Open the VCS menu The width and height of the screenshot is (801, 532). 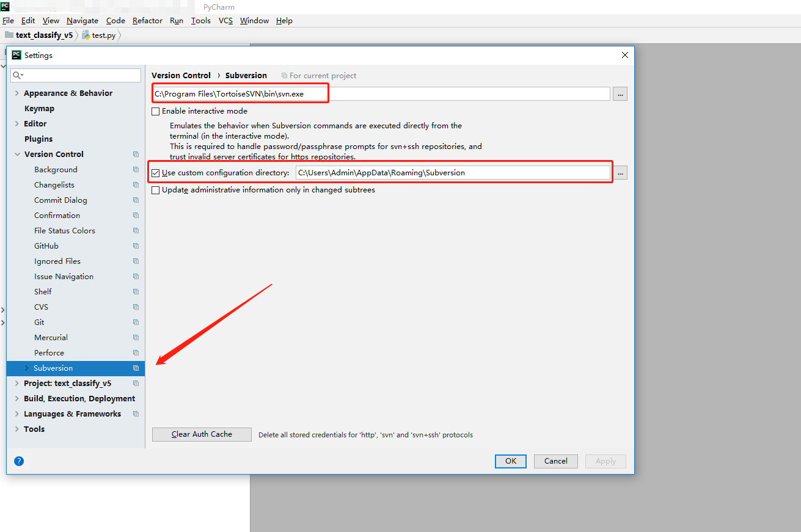(x=225, y=20)
